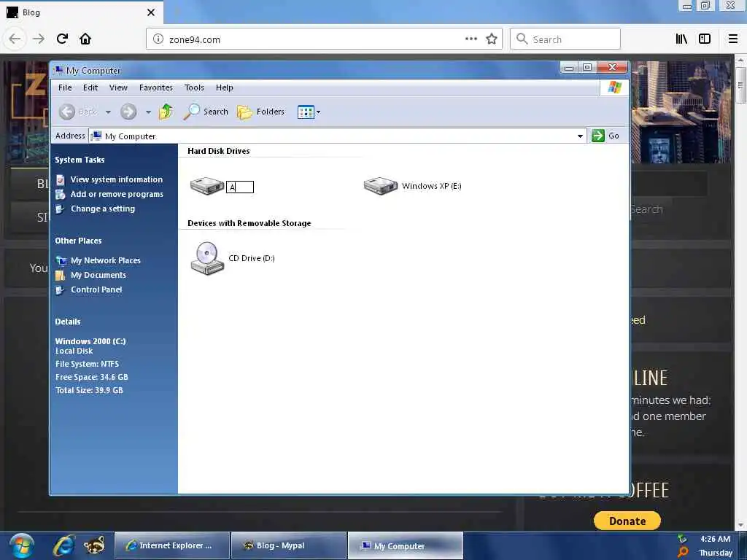The width and height of the screenshot is (747, 560).
Task: Close the Blog browser tab
Action: point(151,12)
